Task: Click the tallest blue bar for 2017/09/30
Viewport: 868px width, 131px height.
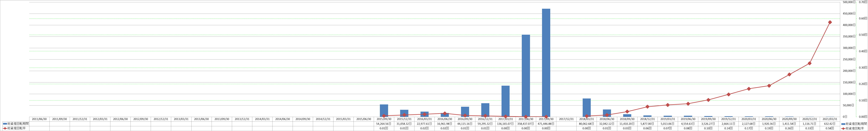Action: click(x=546, y=63)
